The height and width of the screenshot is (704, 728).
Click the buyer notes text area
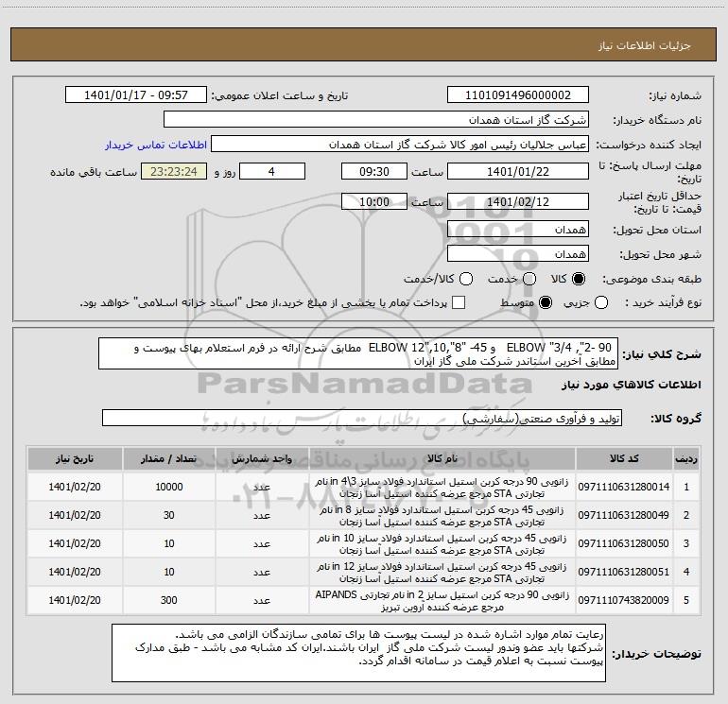click(358, 653)
